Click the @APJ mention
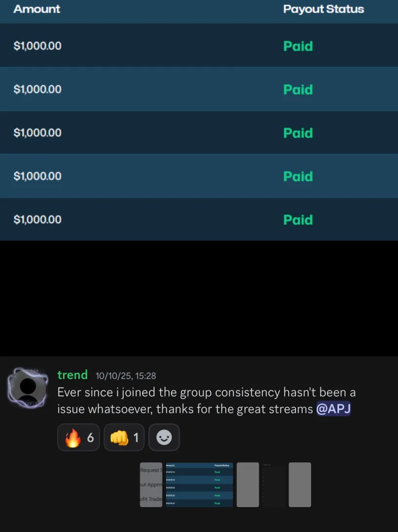This screenshot has width=398, height=532. (334, 408)
